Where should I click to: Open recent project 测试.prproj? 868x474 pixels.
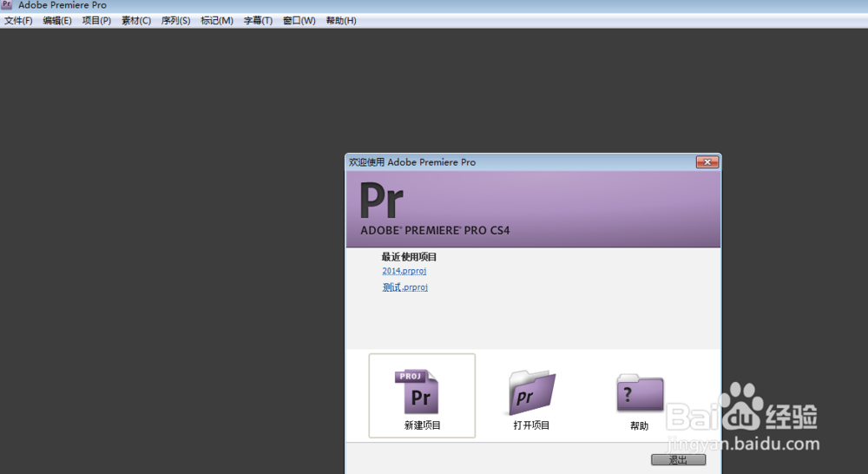404,286
